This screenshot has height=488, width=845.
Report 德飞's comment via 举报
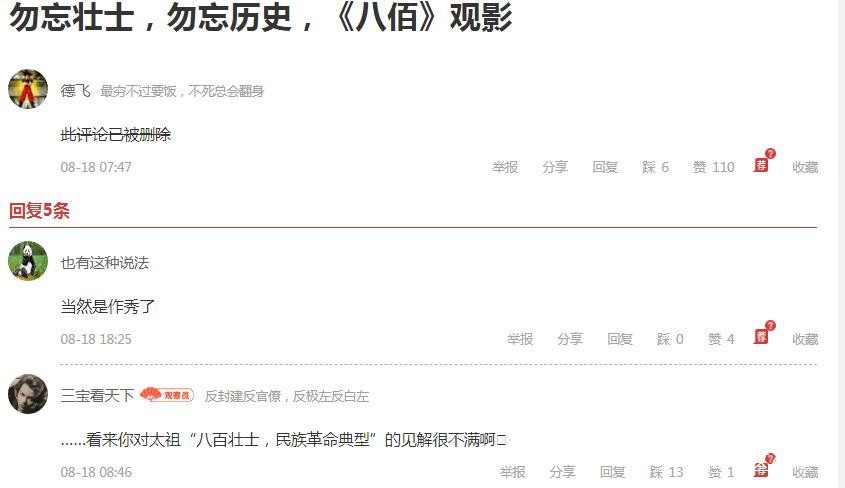505,167
